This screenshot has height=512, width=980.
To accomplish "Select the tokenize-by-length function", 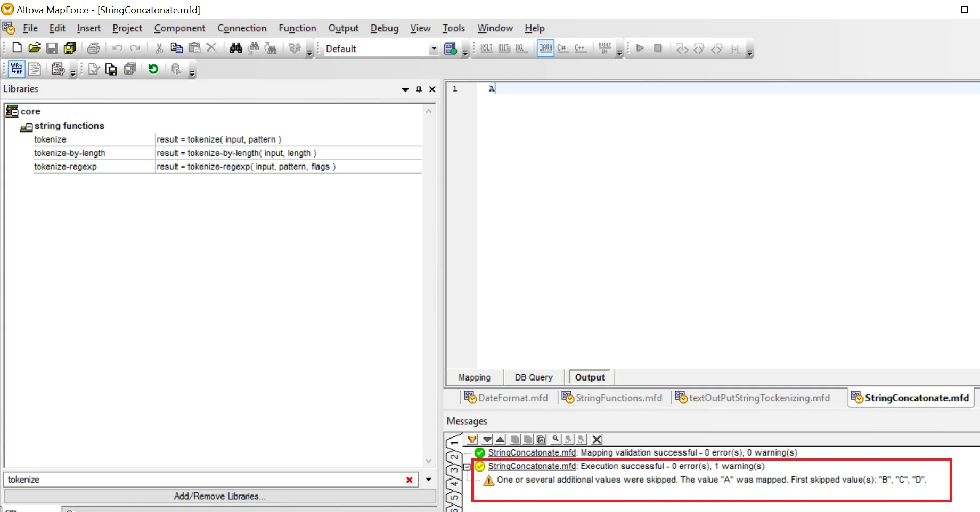I will 70,153.
